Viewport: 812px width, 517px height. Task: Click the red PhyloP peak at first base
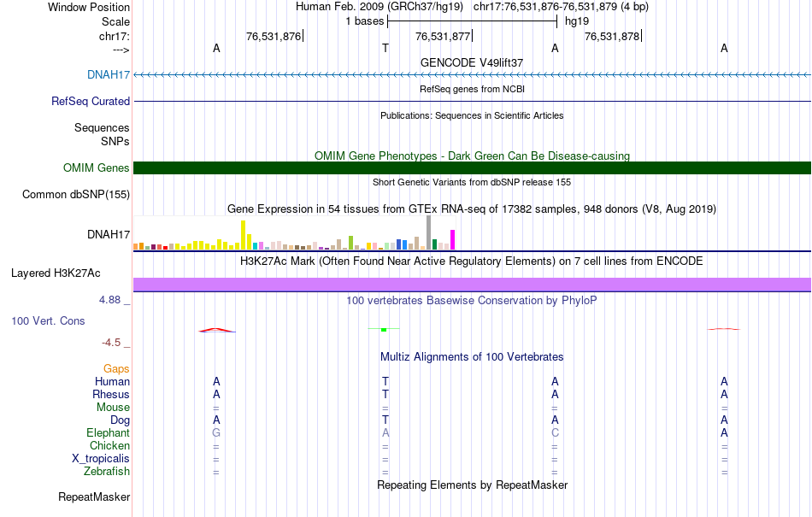[217, 330]
